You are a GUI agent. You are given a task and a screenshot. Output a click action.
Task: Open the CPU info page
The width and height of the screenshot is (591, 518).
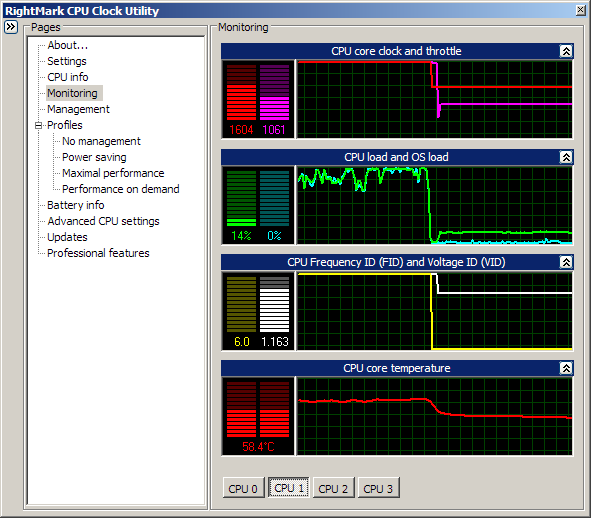tap(68, 77)
